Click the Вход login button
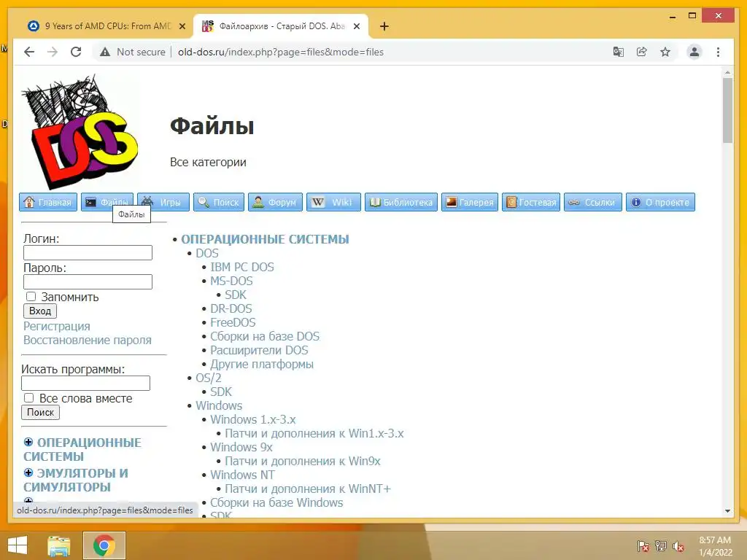The height and width of the screenshot is (560, 747). [40, 311]
